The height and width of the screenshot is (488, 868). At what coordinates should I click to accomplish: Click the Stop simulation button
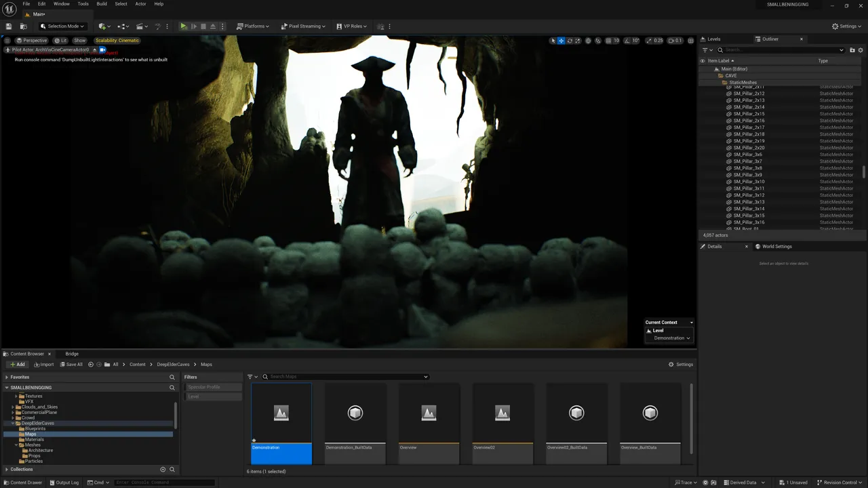click(x=203, y=26)
